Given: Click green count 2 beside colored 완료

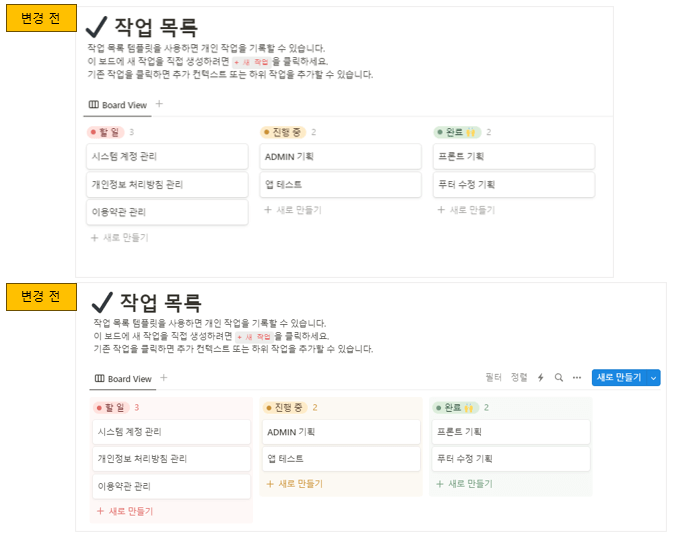Looking at the screenshot, I should pos(486,408).
